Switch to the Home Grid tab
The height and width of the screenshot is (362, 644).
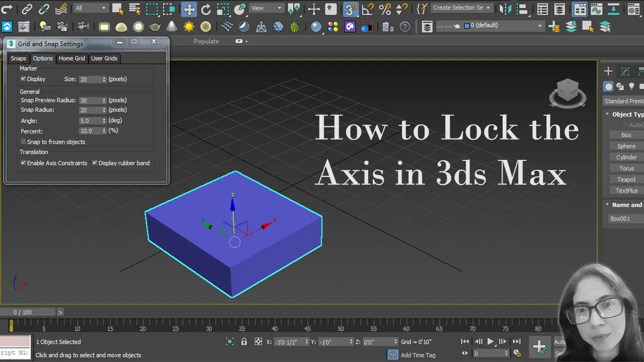pyautogui.click(x=72, y=58)
